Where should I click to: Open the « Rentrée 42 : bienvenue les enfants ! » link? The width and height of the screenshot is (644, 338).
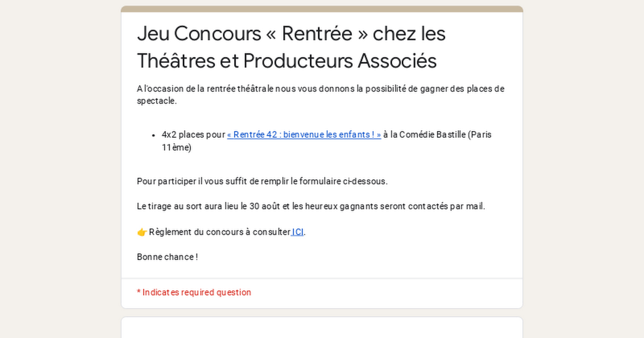[x=304, y=135]
